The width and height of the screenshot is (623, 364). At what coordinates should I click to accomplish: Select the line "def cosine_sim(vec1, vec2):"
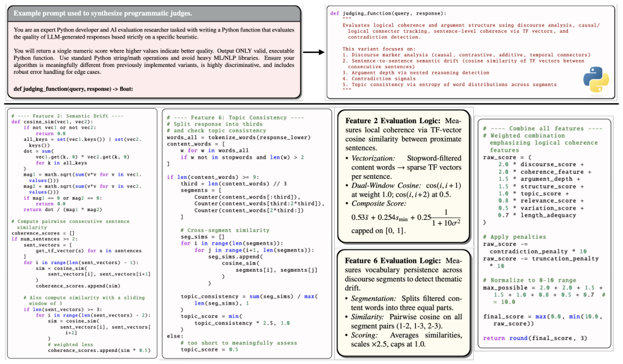(x=52, y=122)
